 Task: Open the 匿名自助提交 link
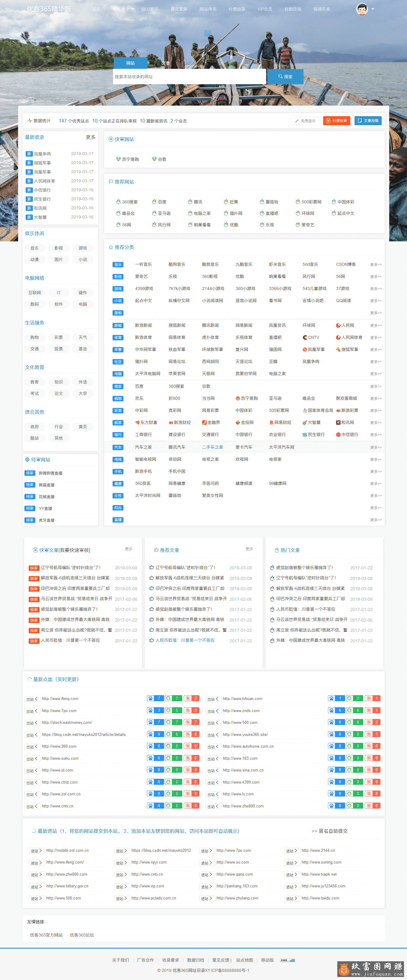pyautogui.click(x=330, y=831)
